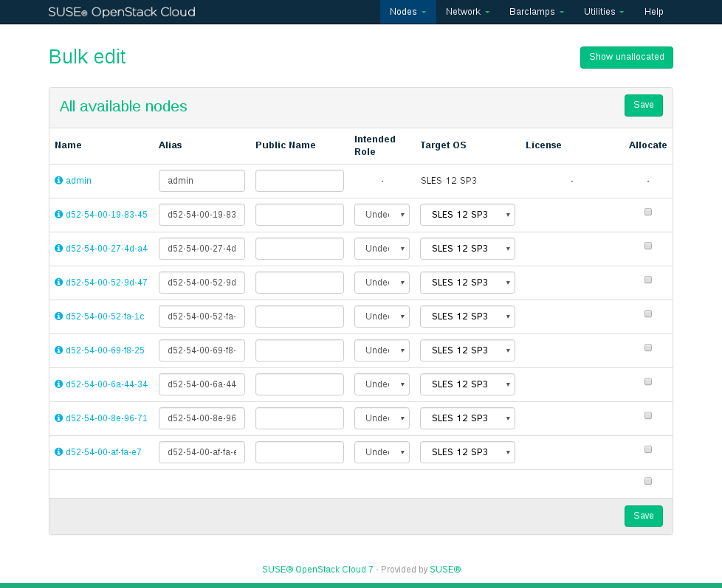Open the Barclamps menu
The image size is (722, 588).
tap(537, 12)
